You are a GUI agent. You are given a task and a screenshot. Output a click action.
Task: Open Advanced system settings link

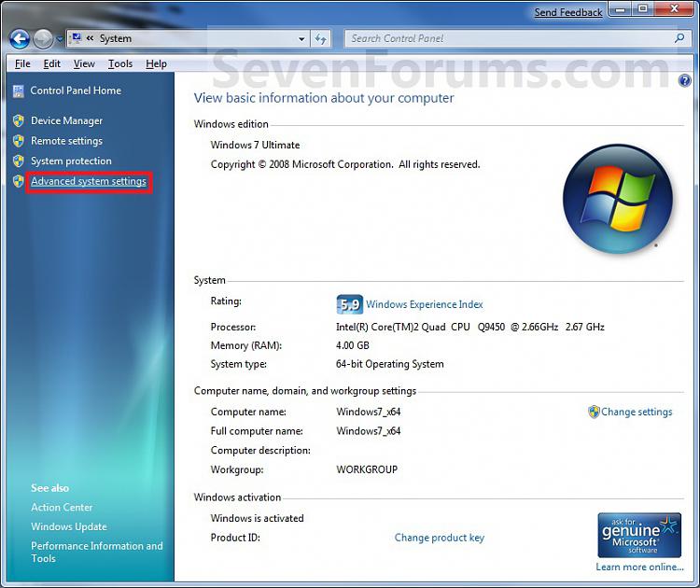pyautogui.click(x=89, y=181)
